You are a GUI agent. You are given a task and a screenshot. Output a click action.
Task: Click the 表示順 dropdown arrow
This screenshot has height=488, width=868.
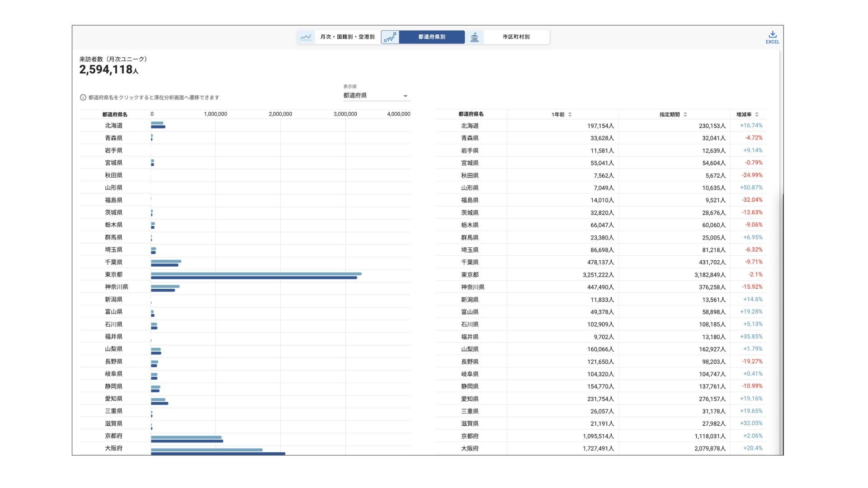click(405, 96)
